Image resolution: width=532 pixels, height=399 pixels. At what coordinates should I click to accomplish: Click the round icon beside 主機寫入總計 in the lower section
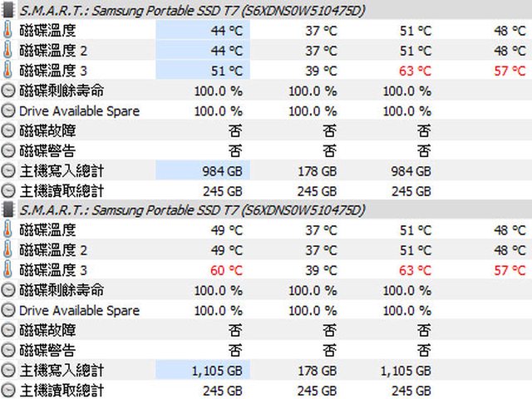pyautogui.click(x=9, y=370)
